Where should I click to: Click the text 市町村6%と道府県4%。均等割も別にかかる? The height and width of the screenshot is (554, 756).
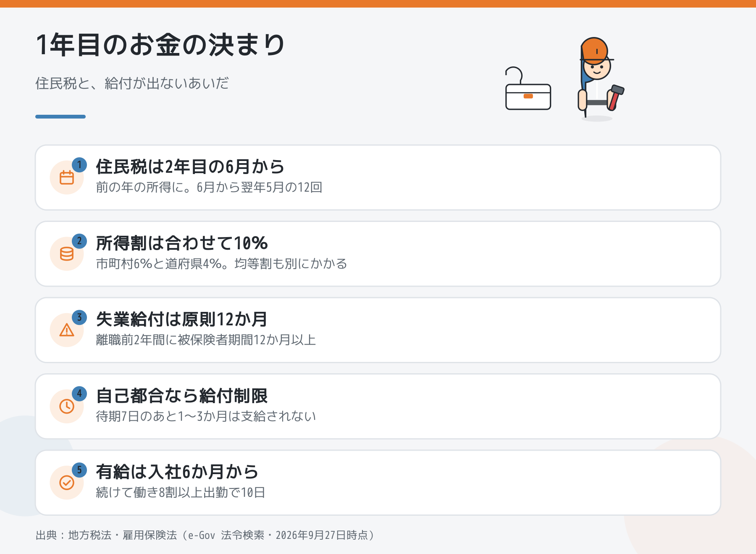coord(221,264)
